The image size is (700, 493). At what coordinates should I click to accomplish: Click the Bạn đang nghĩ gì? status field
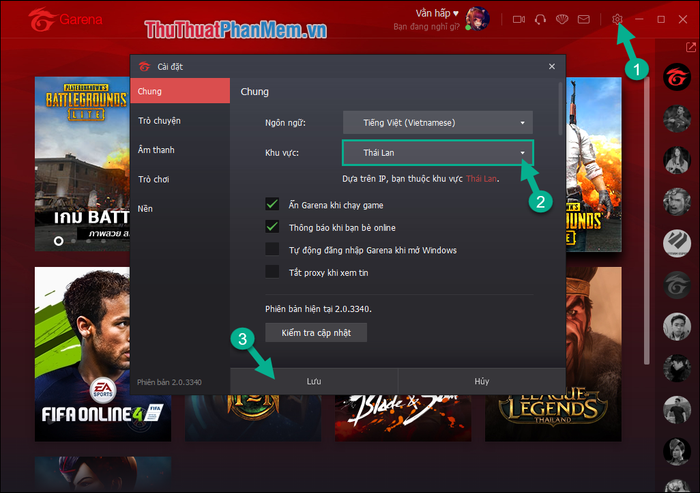[x=426, y=27]
